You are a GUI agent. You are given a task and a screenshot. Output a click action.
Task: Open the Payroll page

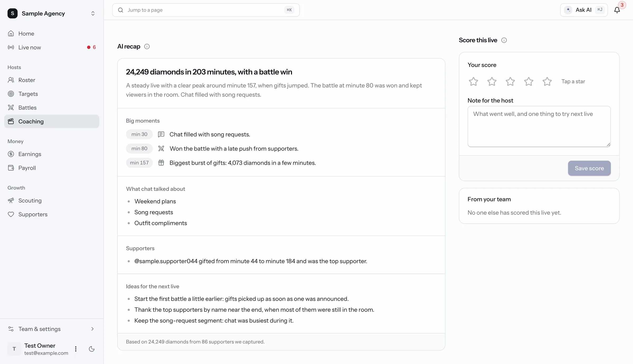pos(52,168)
